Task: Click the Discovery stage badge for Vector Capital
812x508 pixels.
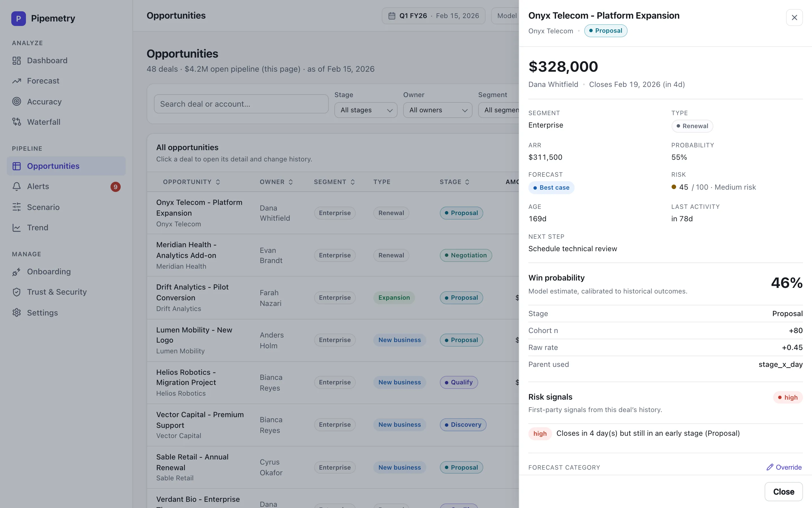Action: tap(463, 425)
